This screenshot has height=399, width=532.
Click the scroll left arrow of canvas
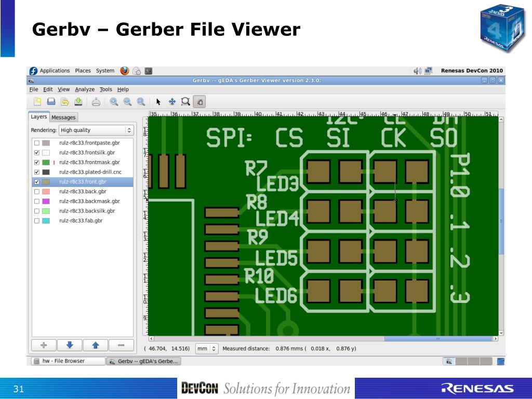click(x=151, y=339)
